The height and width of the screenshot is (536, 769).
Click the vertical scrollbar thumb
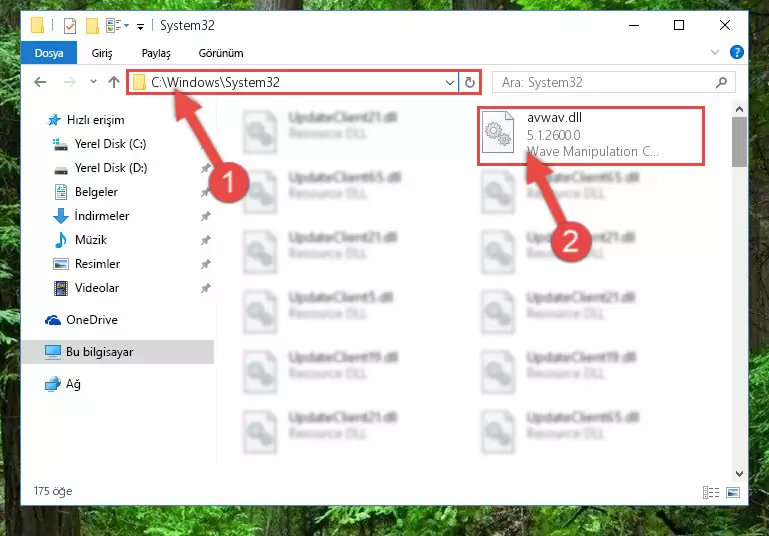pyautogui.click(x=739, y=142)
